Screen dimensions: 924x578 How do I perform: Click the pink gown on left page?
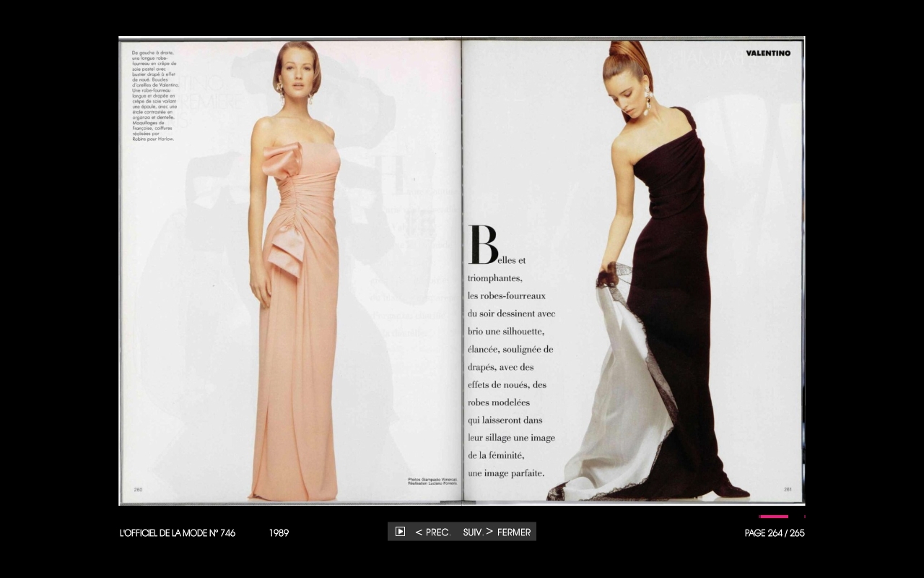point(296,361)
